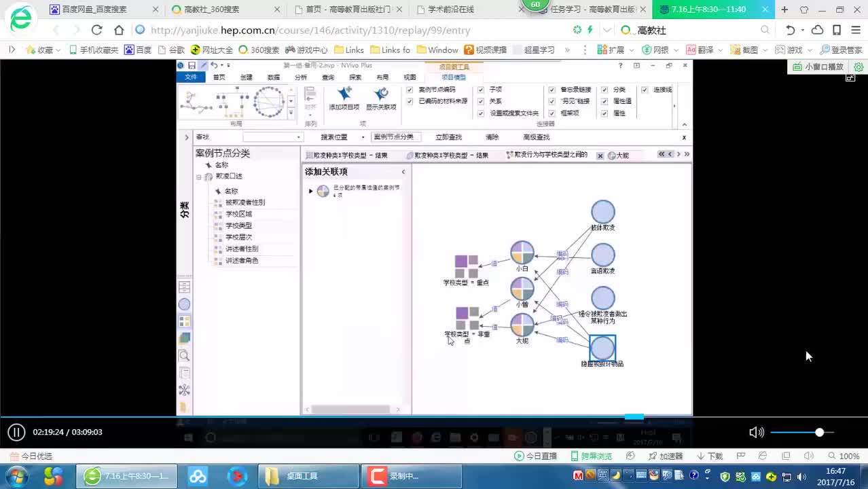868x489 pixels.
Task: Select the 小曾 case node
Action: point(522,289)
